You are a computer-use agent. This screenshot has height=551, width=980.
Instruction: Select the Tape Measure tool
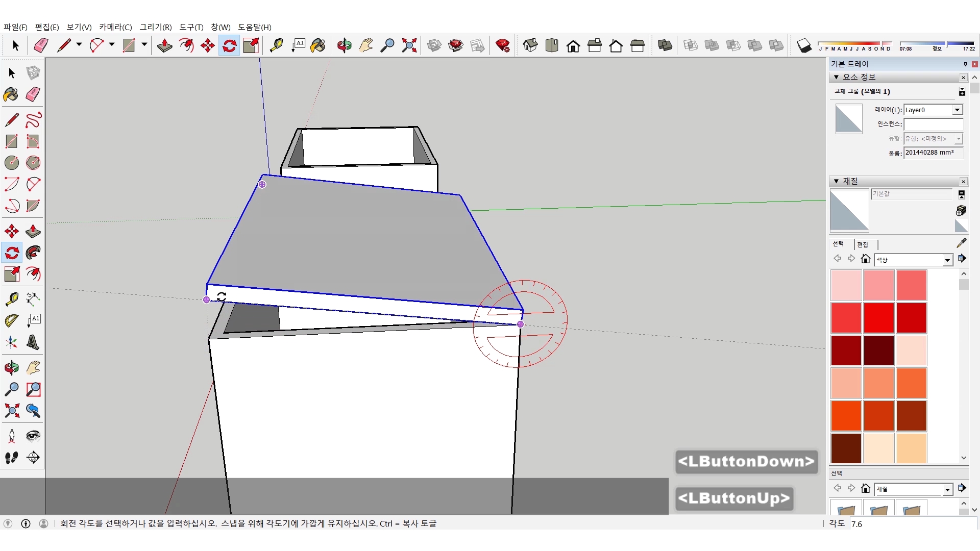click(11, 298)
